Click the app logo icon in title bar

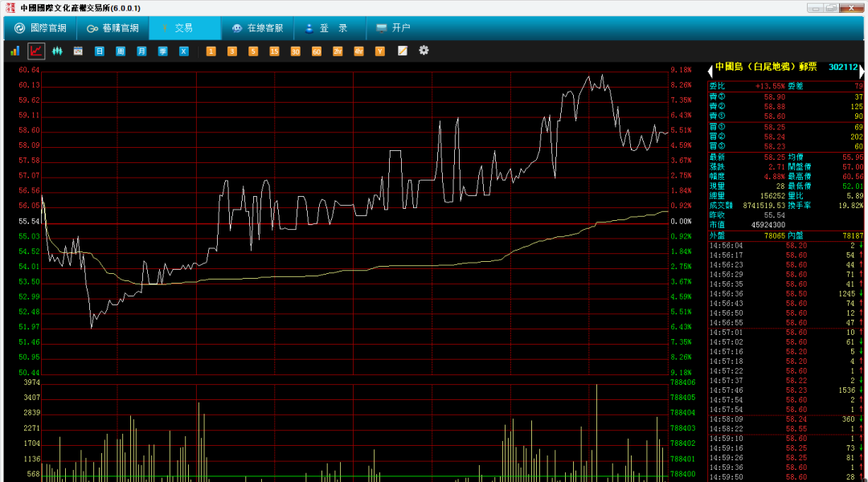pyautogui.click(x=10, y=8)
